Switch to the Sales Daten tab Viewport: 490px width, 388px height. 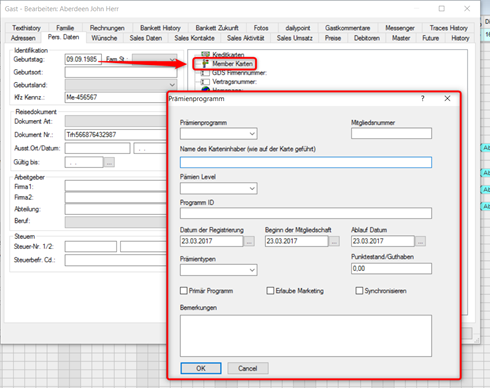[x=146, y=38]
